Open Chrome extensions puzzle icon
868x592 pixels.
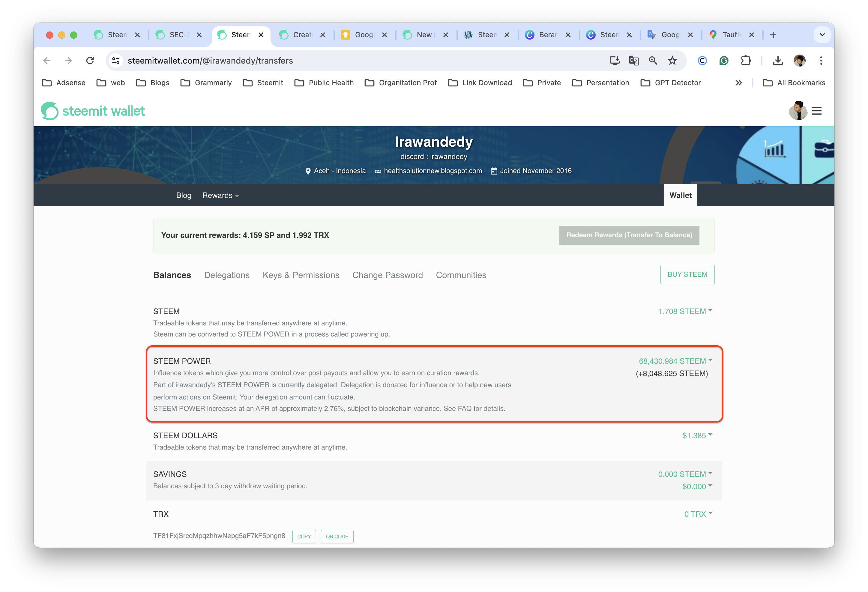[746, 61]
